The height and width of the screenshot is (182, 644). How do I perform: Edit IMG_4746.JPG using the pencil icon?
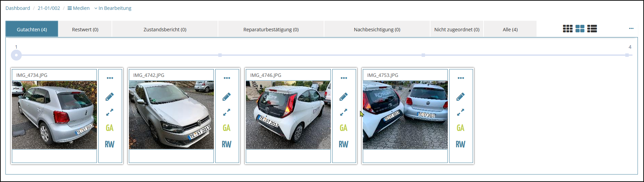click(x=343, y=97)
